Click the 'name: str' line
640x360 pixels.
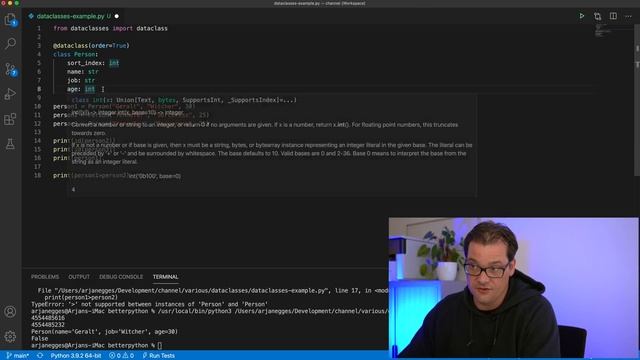click(83, 72)
